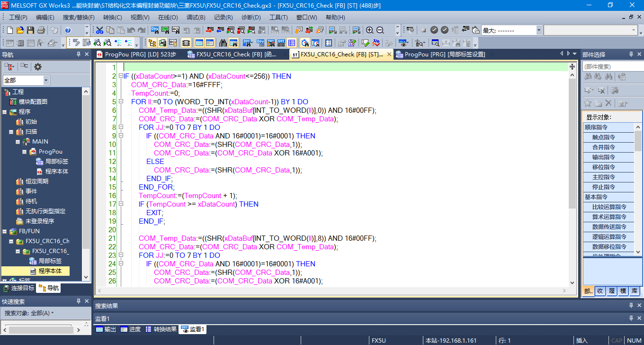Screen dimensions: 644x345
Task: Select 比较运算指令 in the parts list
Action: coord(609,207)
